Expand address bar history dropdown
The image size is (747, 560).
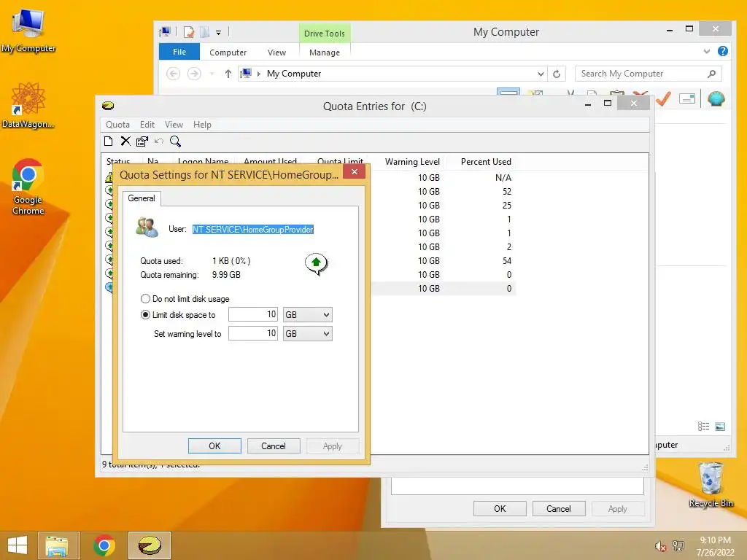541,74
